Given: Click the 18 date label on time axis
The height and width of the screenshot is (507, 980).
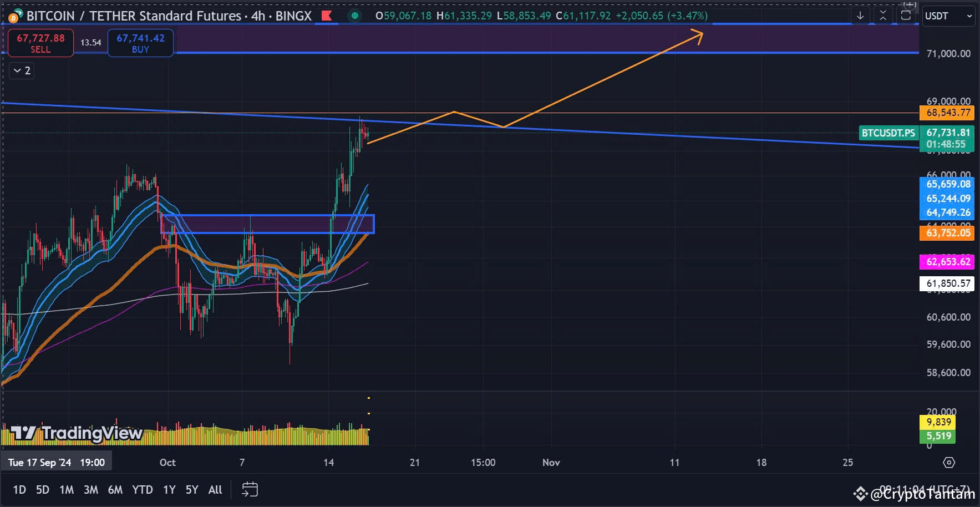Looking at the screenshot, I should [x=761, y=462].
